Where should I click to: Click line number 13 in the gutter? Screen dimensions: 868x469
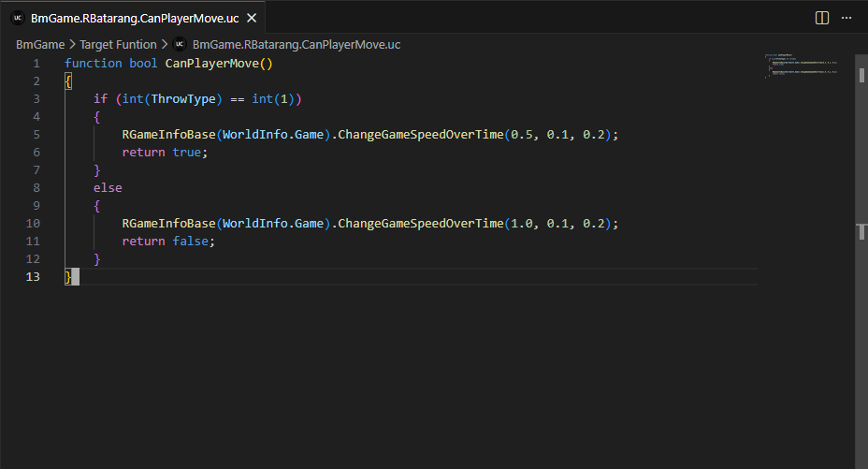pyautogui.click(x=33, y=276)
